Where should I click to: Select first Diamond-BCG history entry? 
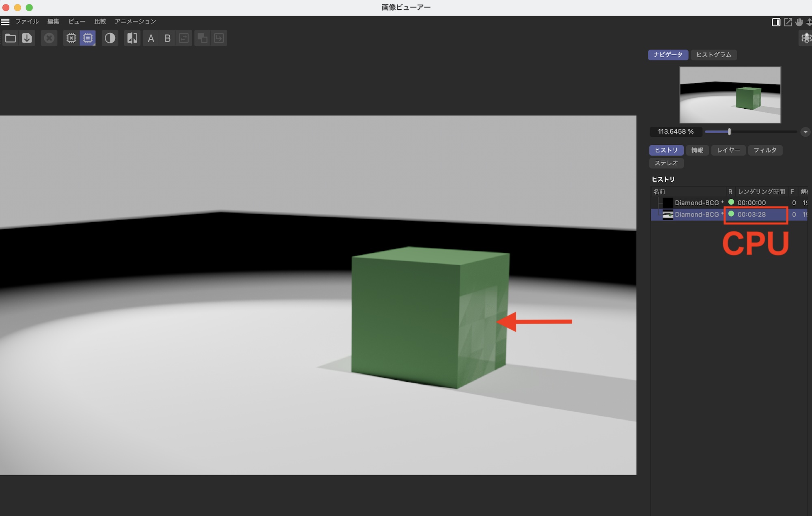pyautogui.click(x=696, y=202)
